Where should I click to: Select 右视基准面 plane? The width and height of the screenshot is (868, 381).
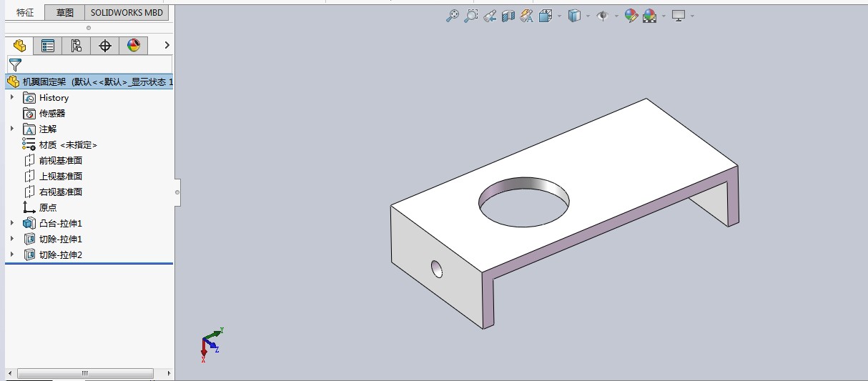[61, 192]
